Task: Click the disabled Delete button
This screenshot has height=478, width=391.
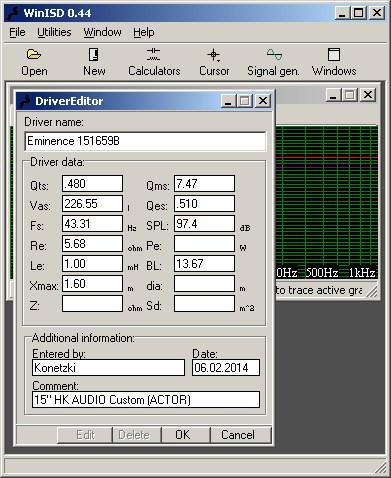Action: point(137,435)
